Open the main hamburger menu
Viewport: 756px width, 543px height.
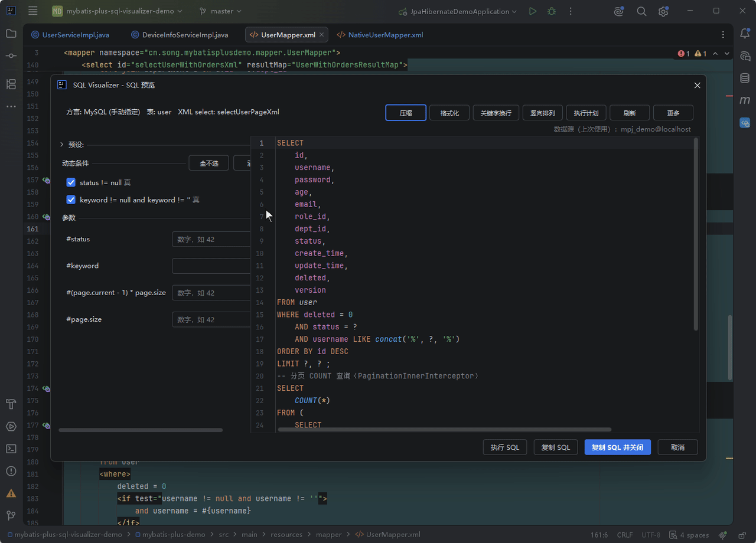click(x=33, y=11)
